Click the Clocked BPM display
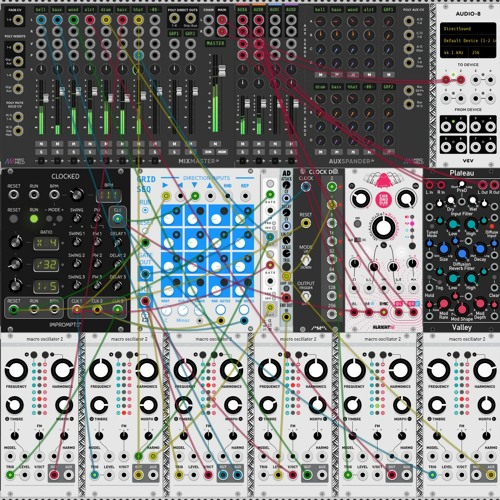This screenshot has width=500, height=500. (109, 196)
